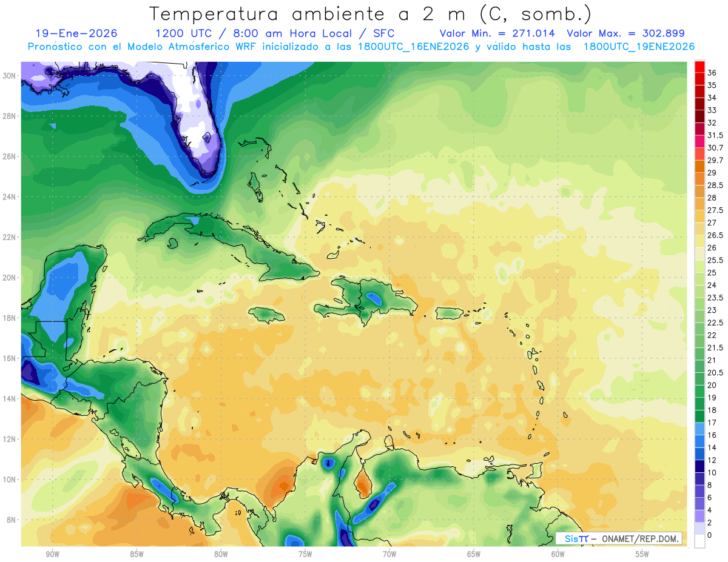The width and height of the screenshot is (728, 562).
Task: Click the '10N' latitude label
Action: [x=10, y=480]
